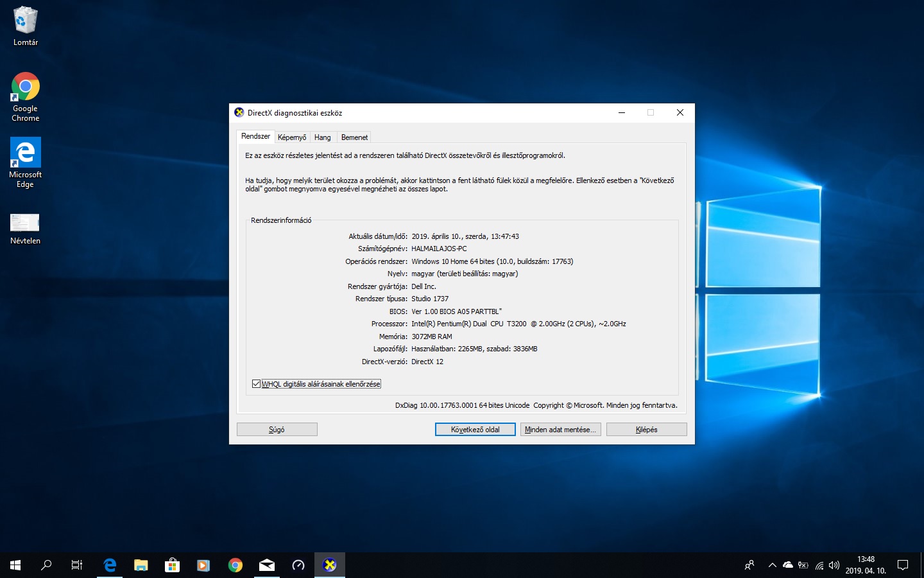
Task: Open the Windows Start menu
Action: (15, 565)
